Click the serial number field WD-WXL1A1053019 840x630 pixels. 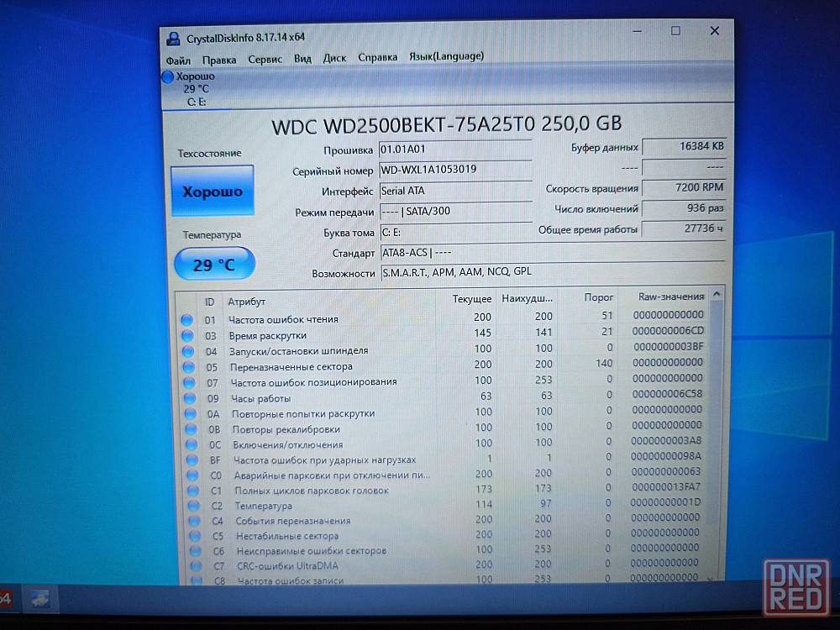tap(454, 170)
